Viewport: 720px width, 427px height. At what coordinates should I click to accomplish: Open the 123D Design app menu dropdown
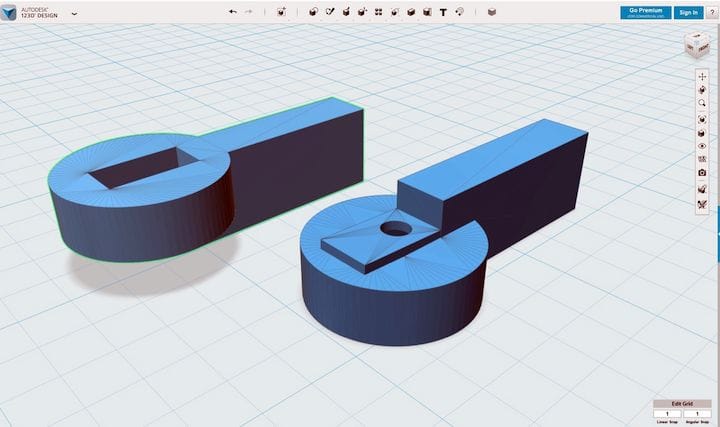tap(75, 14)
